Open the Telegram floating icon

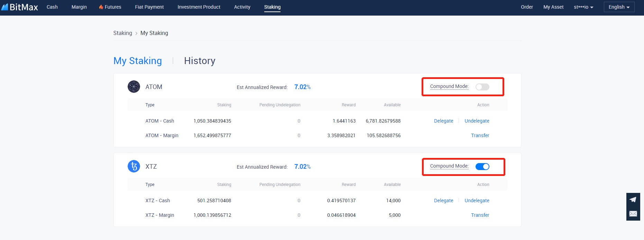(x=633, y=199)
